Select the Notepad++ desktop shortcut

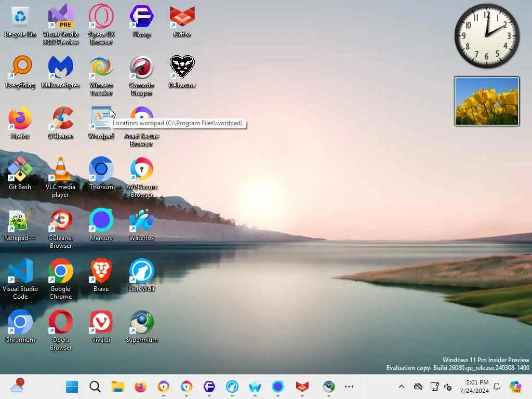pyautogui.click(x=20, y=224)
